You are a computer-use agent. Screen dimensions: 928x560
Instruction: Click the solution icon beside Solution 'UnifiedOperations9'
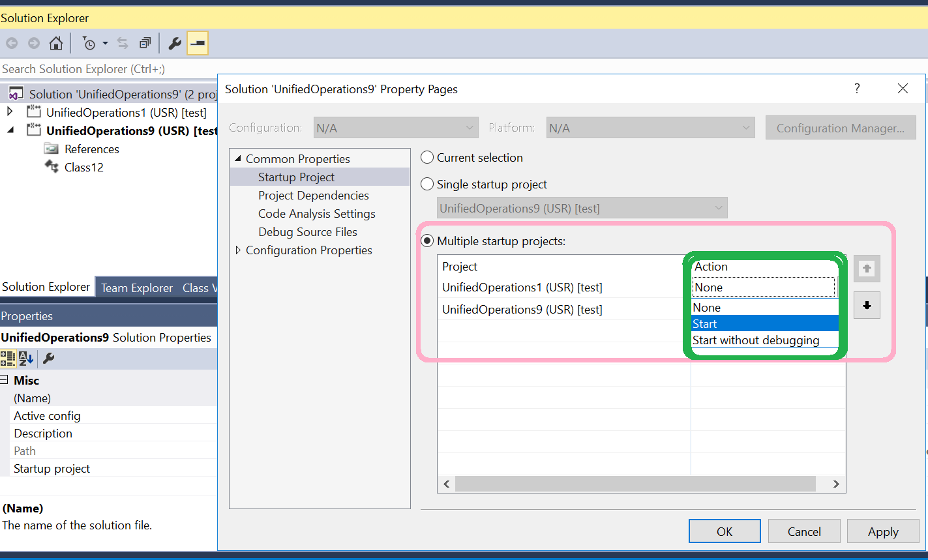point(16,94)
